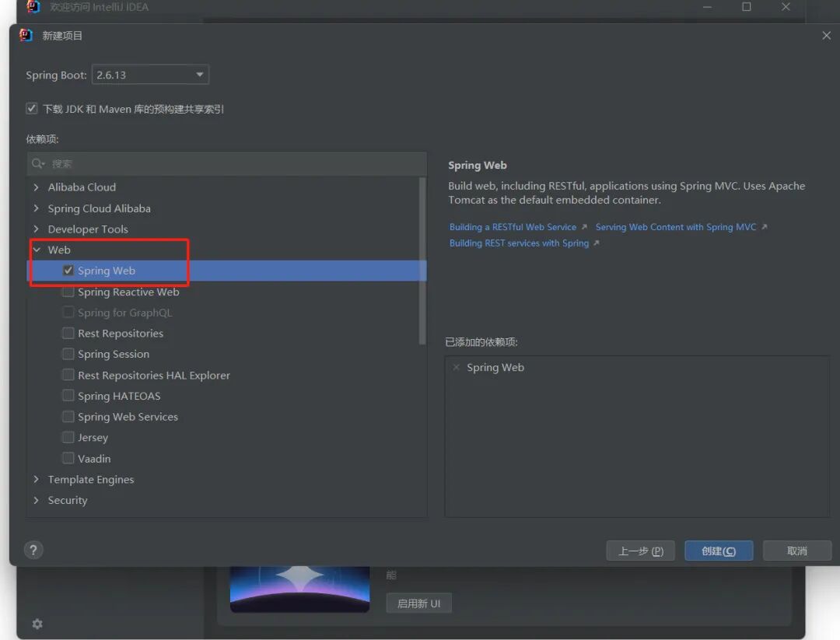The image size is (840, 640).
Task: Click the Cancel button
Action: coord(797,551)
